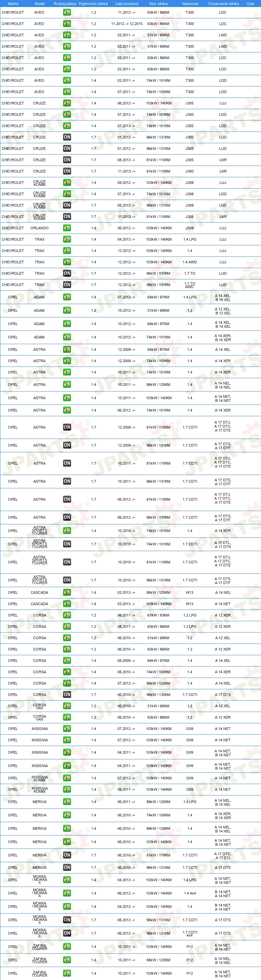
Task: Click the 96kW / 130KM power cell
Action: 158,695
